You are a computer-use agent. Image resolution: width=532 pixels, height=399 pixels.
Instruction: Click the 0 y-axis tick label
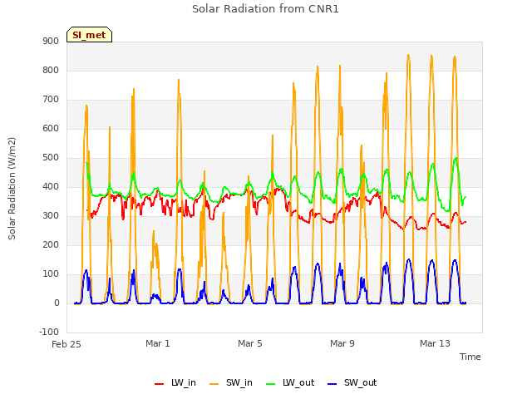pyautogui.click(x=57, y=303)
